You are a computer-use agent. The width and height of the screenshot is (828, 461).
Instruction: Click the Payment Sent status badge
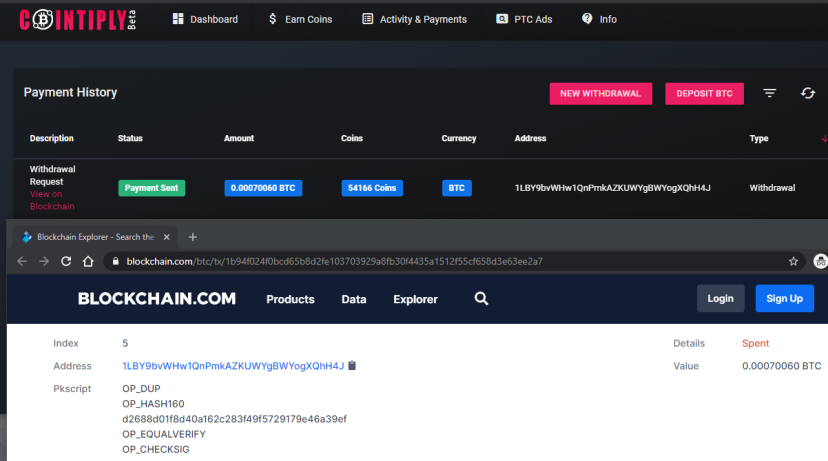tap(152, 188)
